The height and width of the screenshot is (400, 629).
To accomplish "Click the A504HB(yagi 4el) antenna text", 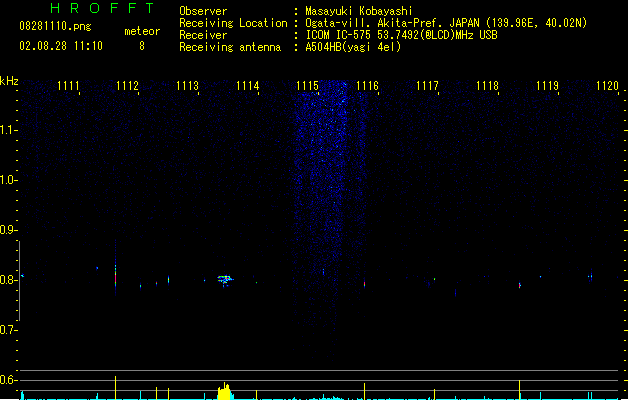I will tap(353, 47).
